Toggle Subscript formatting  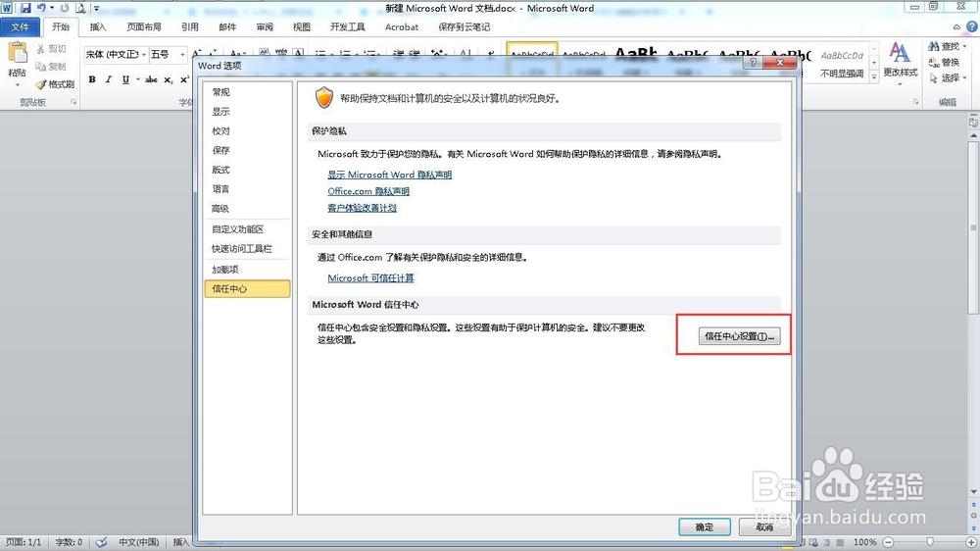169,79
